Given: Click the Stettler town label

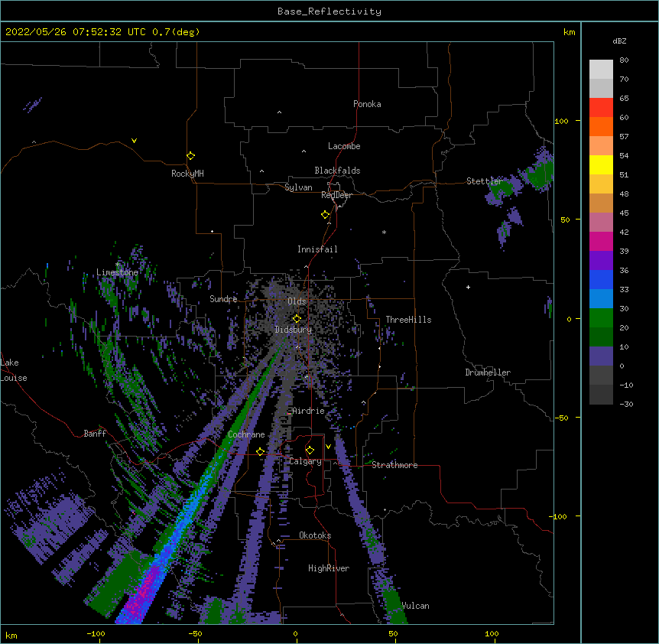Looking at the screenshot, I should [x=484, y=181].
